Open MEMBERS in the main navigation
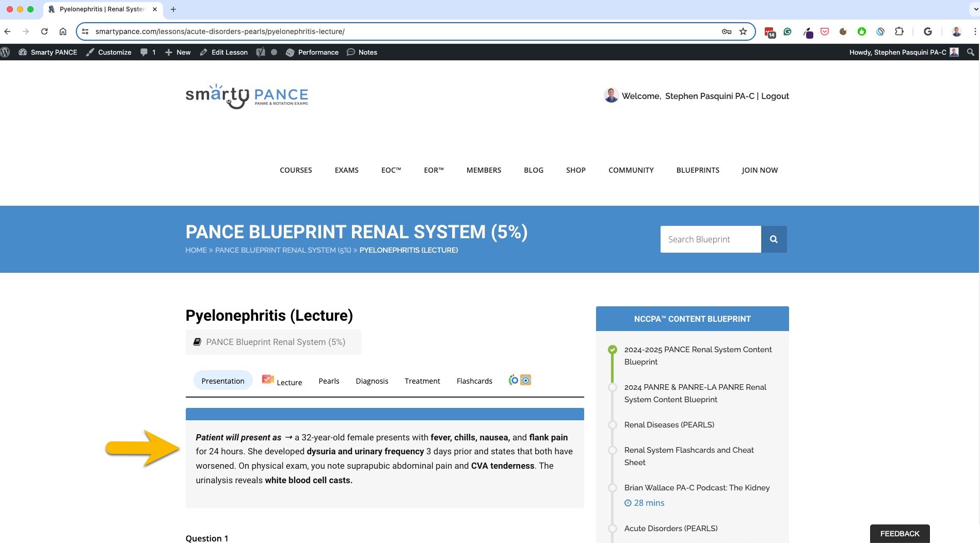The width and height of the screenshot is (980, 543). pyautogui.click(x=484, y=170)
